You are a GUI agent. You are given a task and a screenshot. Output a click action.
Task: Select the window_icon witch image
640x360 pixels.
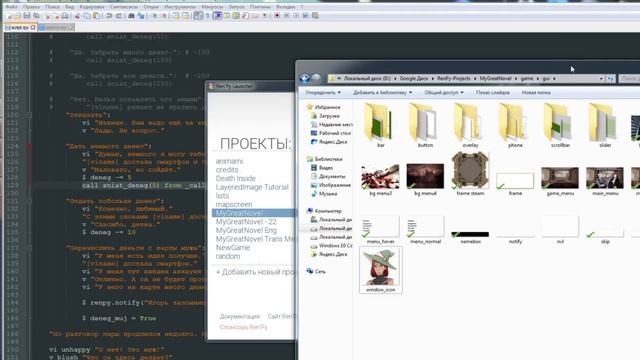[380, 270]
